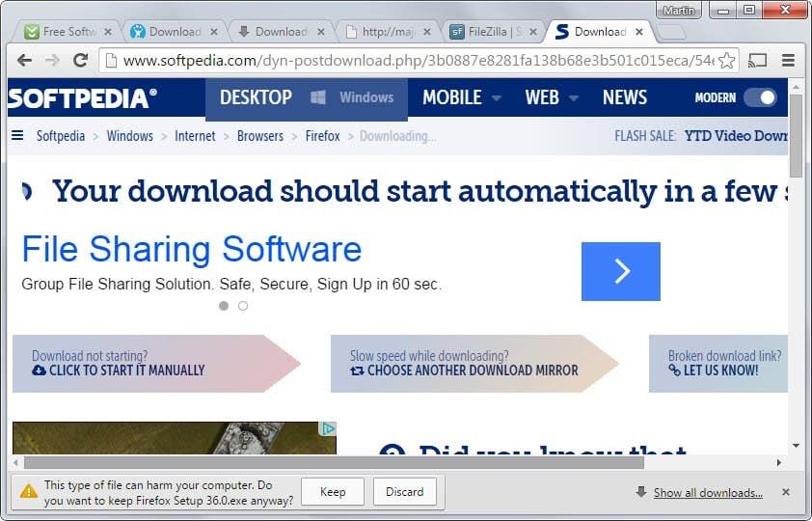Close the FileZilla tab
This screenshot has width=812, height=521.
pos(533,32)
